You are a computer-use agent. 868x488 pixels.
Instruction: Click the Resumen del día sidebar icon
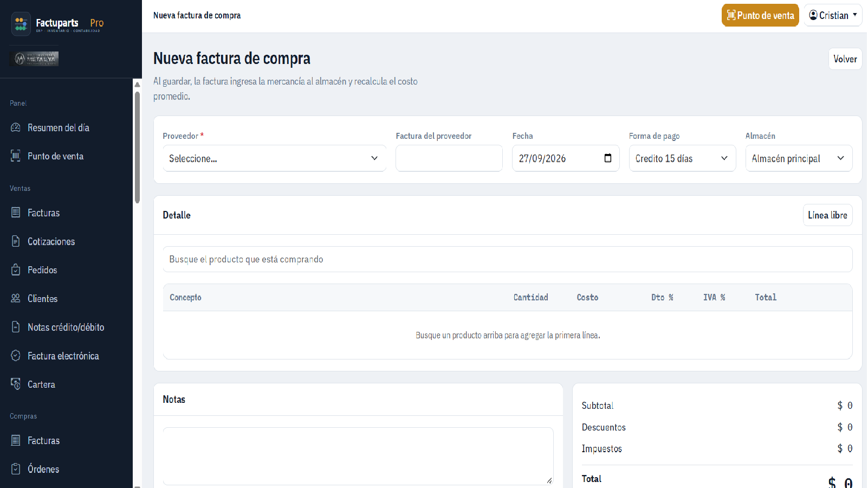tap(16, 127)
